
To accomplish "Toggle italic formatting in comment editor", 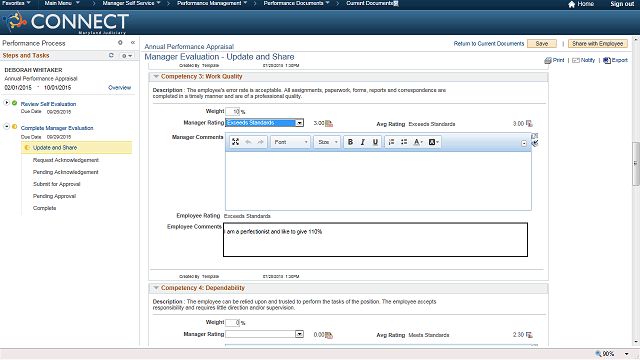I will point(362,142).
